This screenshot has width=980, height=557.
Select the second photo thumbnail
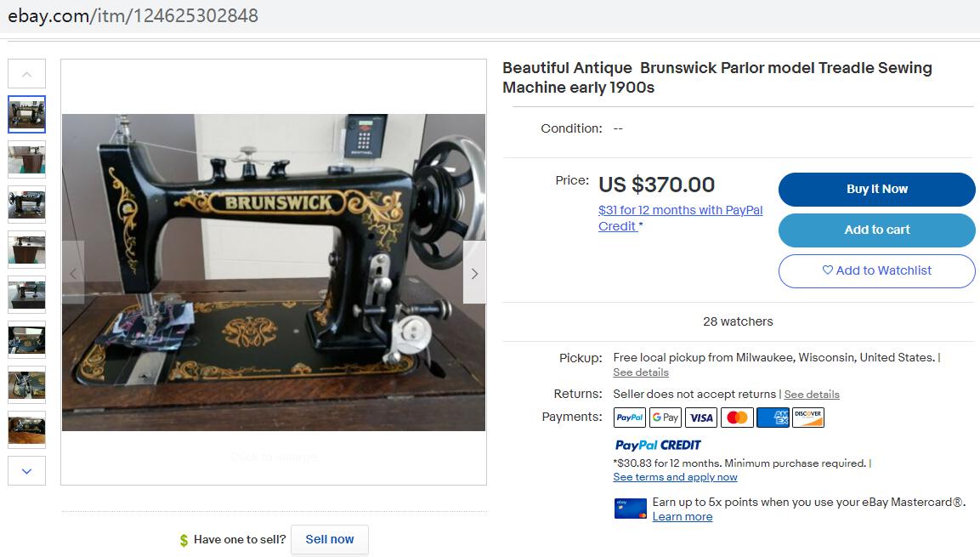[26, 159]
